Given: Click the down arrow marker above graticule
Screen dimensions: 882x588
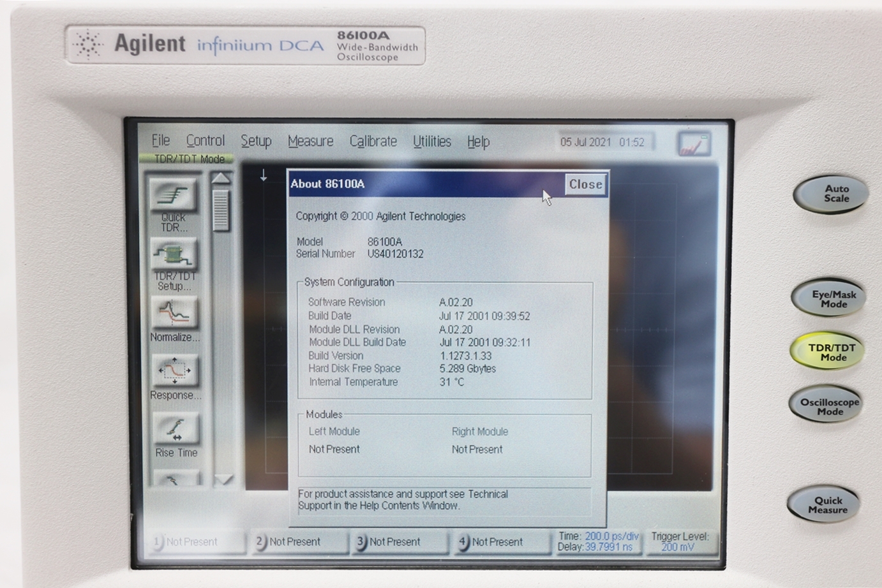Looking at the screenshot, I should 263,175.
